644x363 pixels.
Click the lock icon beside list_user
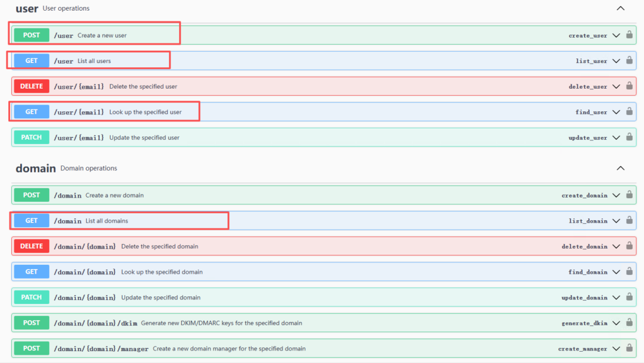coord(629,60)
